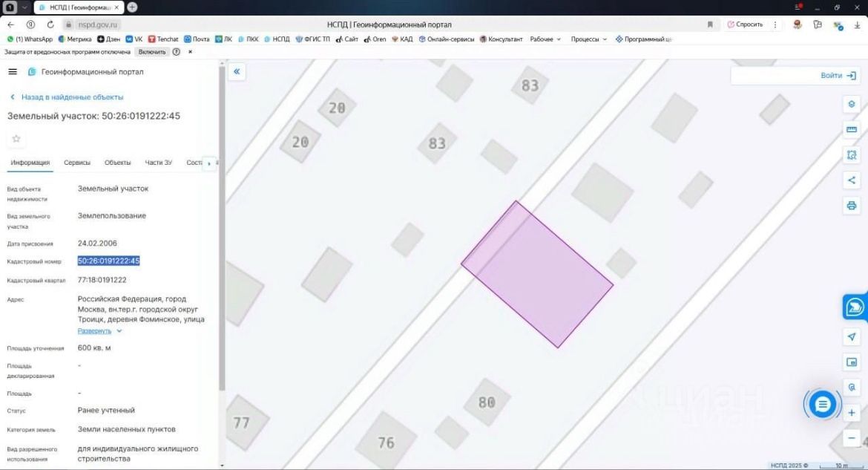Expand the full address with Развернуть
868x470 pixels.
coord(99,331)
